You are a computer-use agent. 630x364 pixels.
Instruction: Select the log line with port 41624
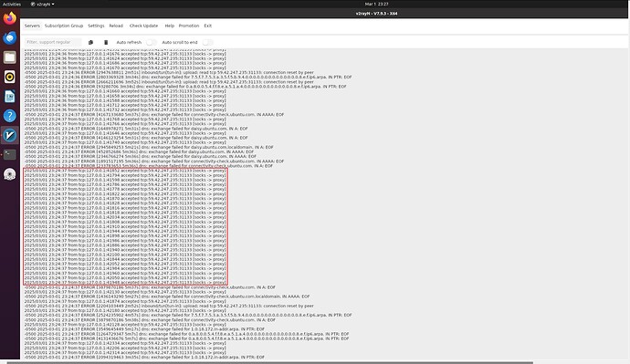click(x=125, y=58)
